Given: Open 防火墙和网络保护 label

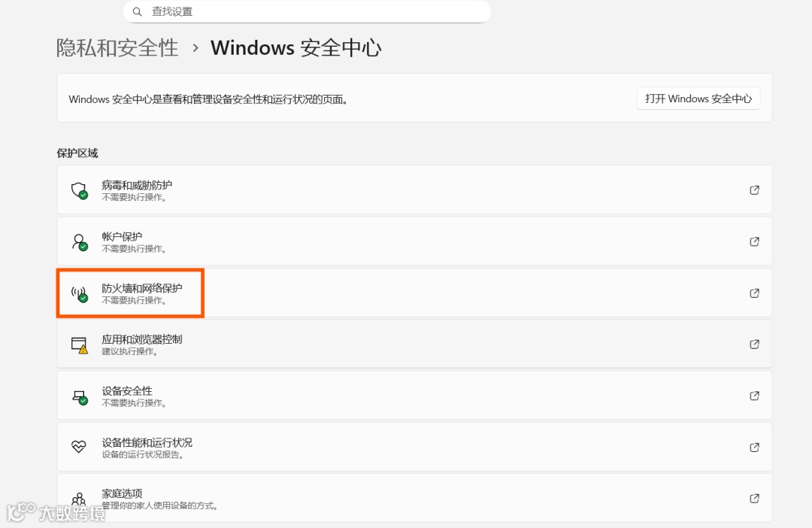Looking at the screenshot, I should point(142,288).
